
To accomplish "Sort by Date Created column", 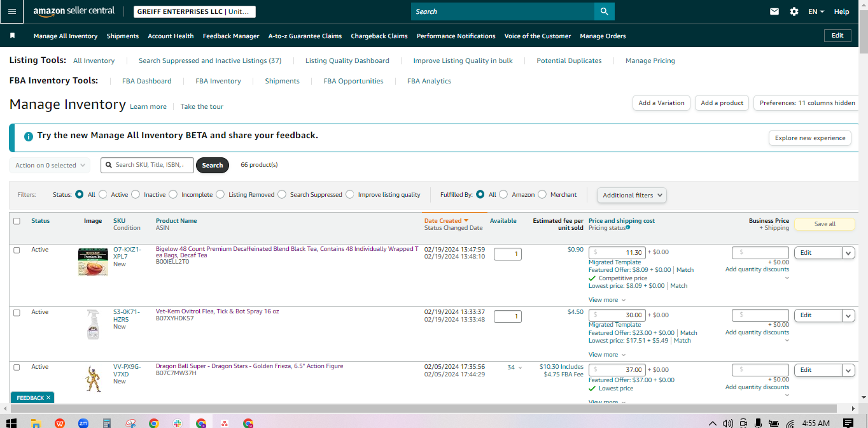I will tap(446, 221).
